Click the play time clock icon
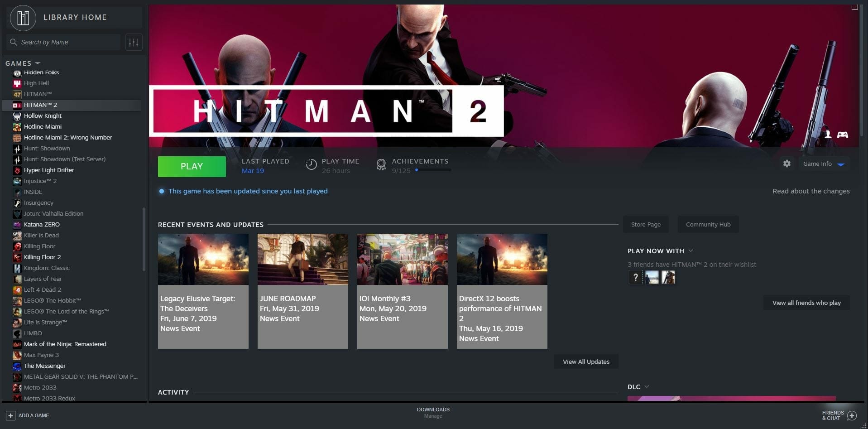868x429 pixels. click(311, 165)
